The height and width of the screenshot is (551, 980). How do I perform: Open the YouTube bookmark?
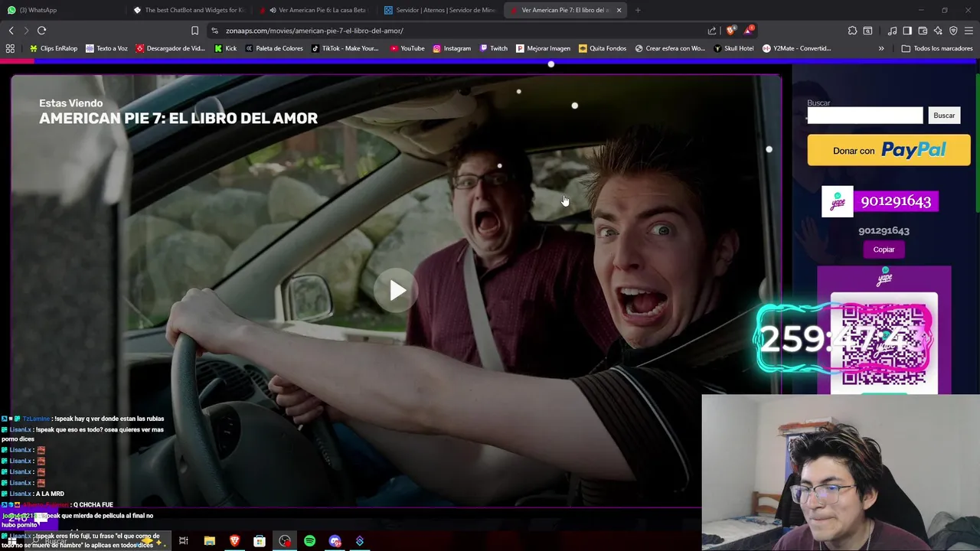click(x=407, y=48)
